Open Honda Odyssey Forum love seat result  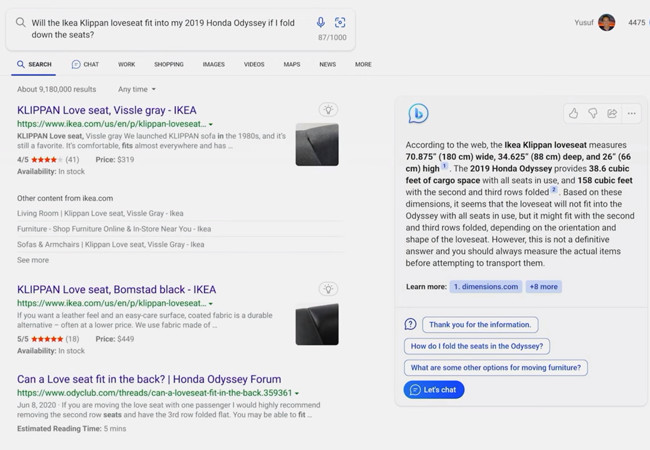click(x=149, y=379)
